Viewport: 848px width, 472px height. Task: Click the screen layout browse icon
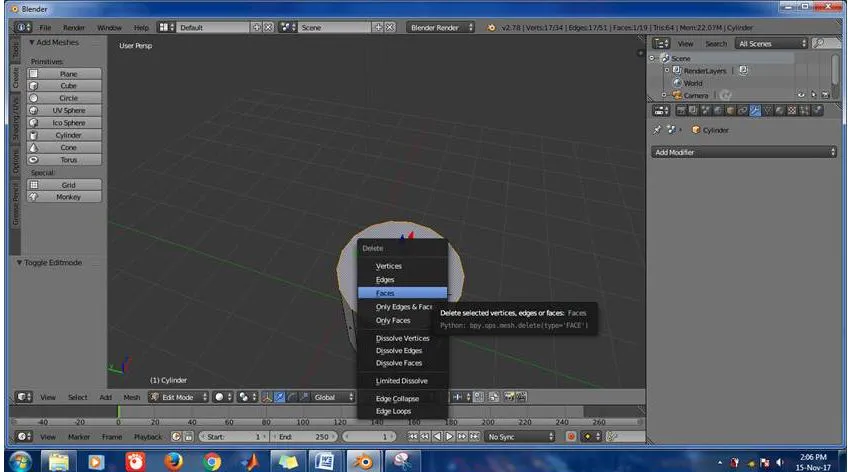(166, 27)
